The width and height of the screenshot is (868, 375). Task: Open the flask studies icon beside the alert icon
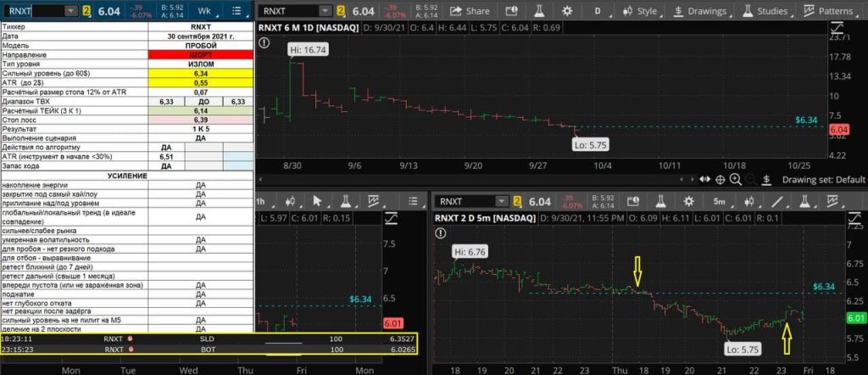540,10
